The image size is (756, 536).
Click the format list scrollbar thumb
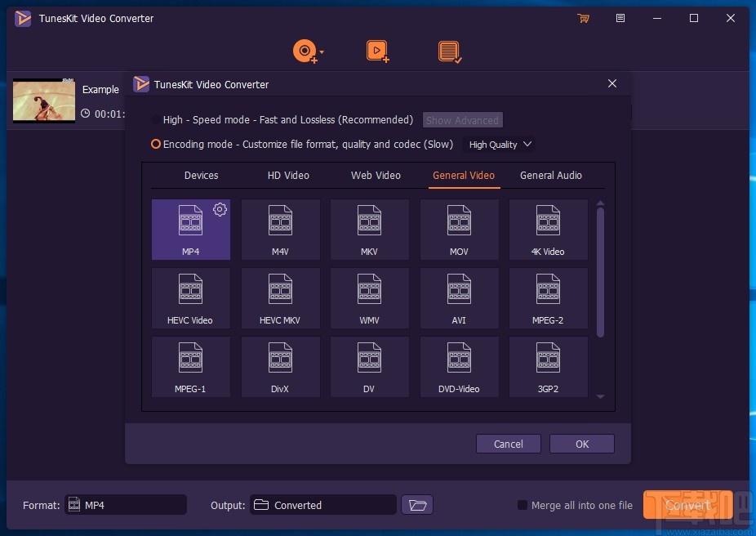click(600, 273)
